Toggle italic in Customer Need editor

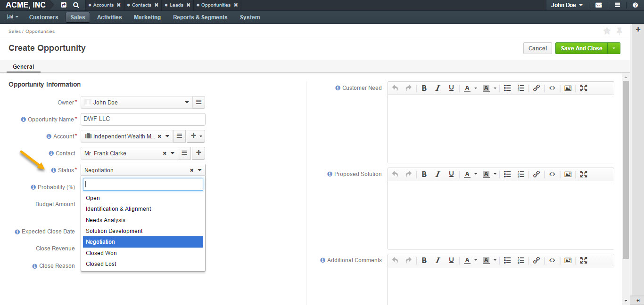pyautogui.click(x=438, y=88)
